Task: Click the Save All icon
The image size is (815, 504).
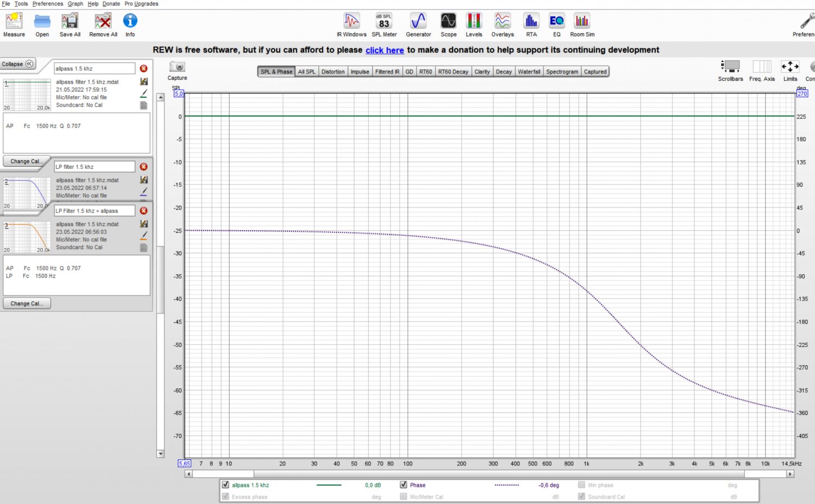Action: pos(70,22)
